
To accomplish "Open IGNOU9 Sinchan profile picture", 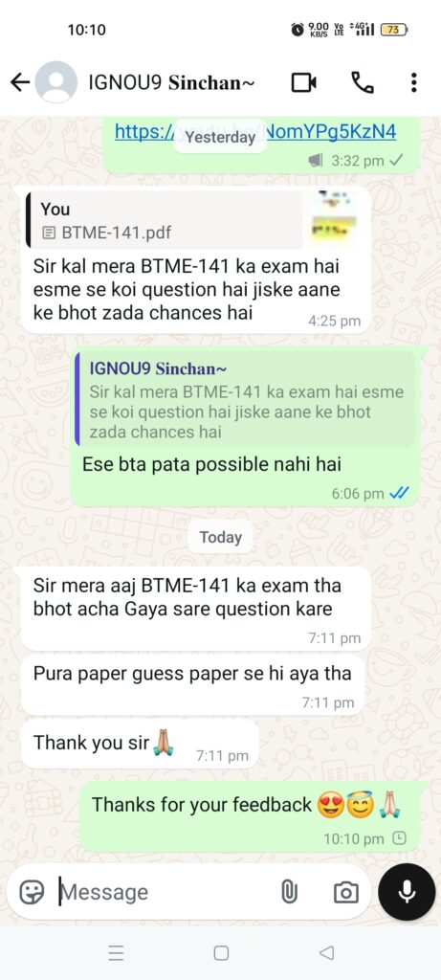I will (56, 82).
